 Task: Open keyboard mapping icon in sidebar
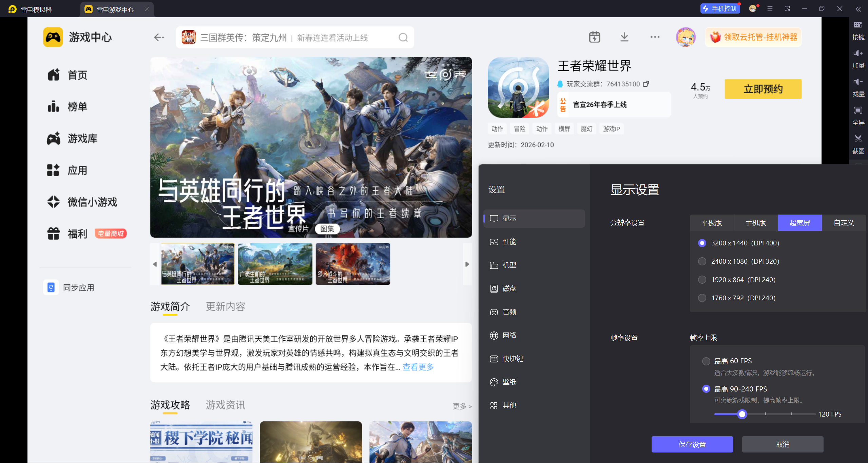pos(858,24)
